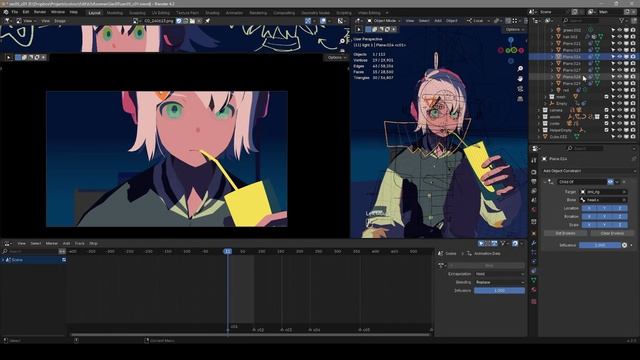Click the Blender logo menu icon
This screenshot has width=640, height=360.
pos(6,12)
